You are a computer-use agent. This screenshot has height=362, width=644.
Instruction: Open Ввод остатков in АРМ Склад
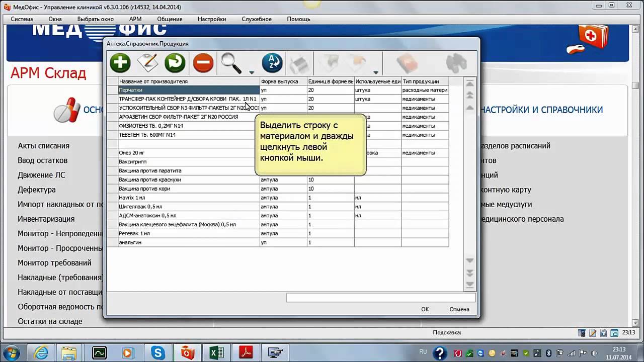pos(43,160)
